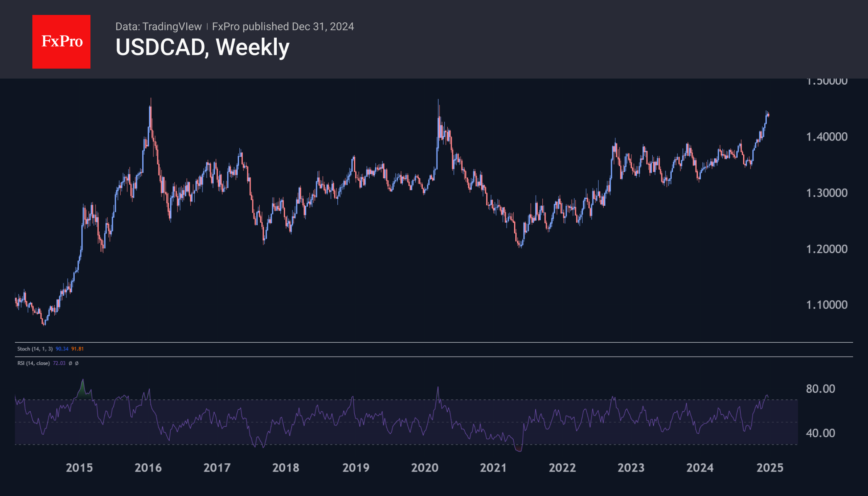Click the Stoch (14, 1, 3) indicator label
Screen dimensions: 868x496
click(35, 349)
